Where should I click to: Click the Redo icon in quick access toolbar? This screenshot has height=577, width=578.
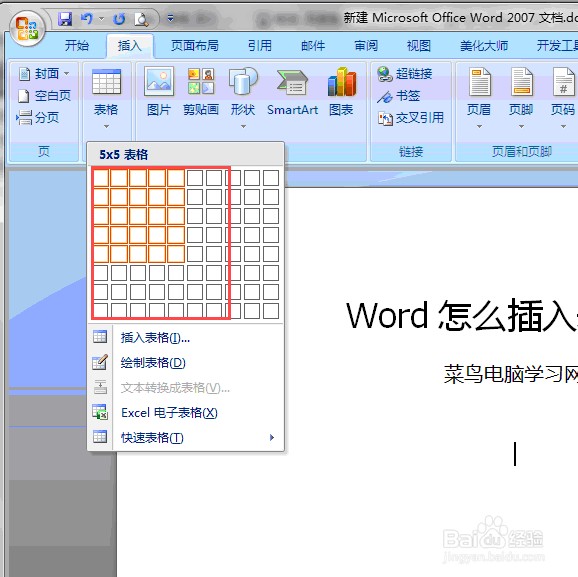pos(119,18)
